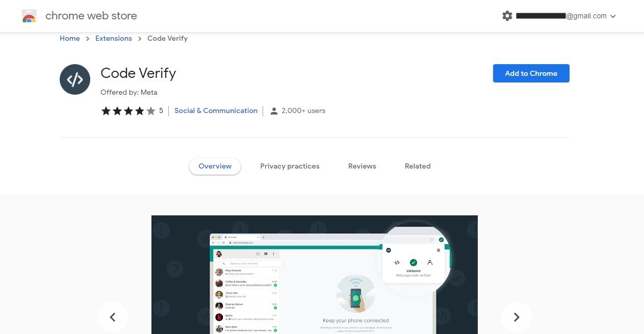This screenshot has width=644, height=334.
Task: Open the Extensions breadcrumb link
Action: (x=114, y=38)
